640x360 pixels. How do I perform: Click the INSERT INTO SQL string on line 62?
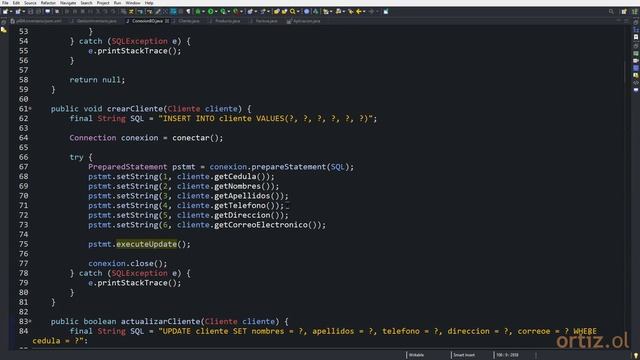265,119
